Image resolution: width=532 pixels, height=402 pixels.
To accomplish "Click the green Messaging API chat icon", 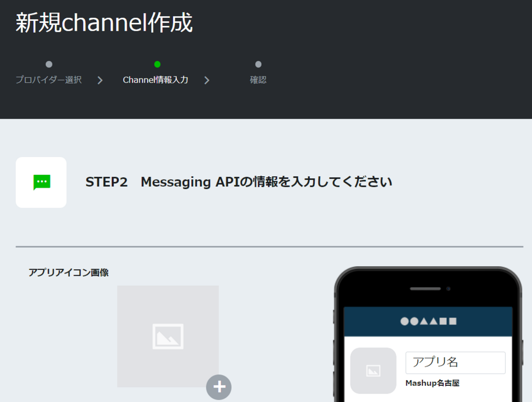I will coord(41,182).
